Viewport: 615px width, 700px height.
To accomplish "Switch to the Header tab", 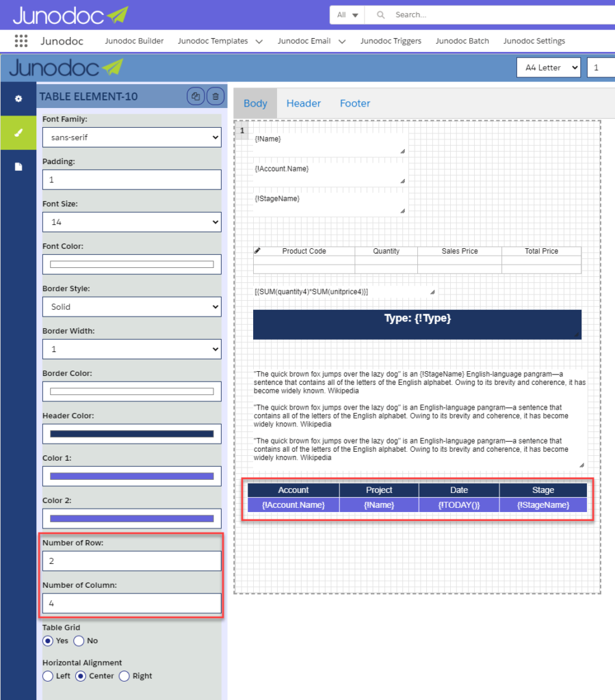I will 303,103.
